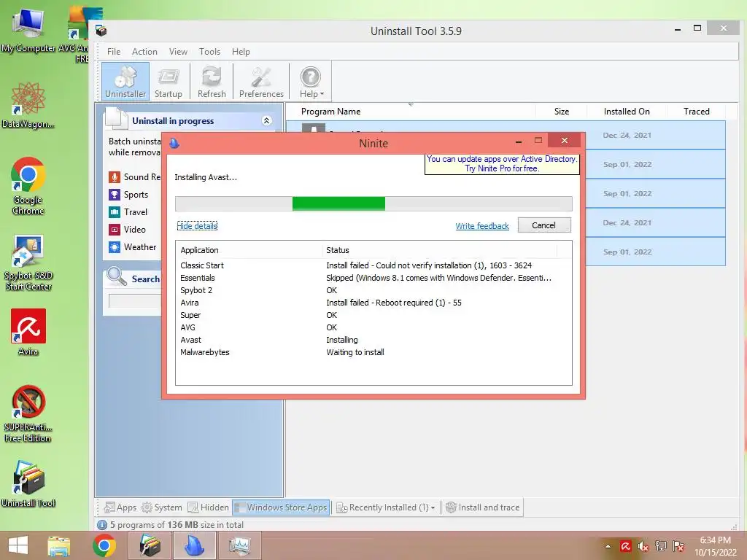
Task: Click the Ninite installation progress bar
Action: point(373,203)
